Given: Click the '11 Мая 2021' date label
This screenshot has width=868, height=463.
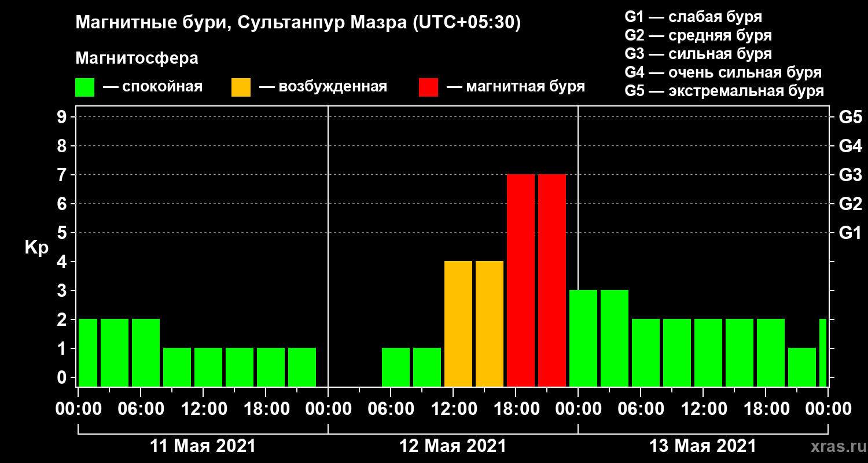Looking at the screenshot, I should click(203, 446).
